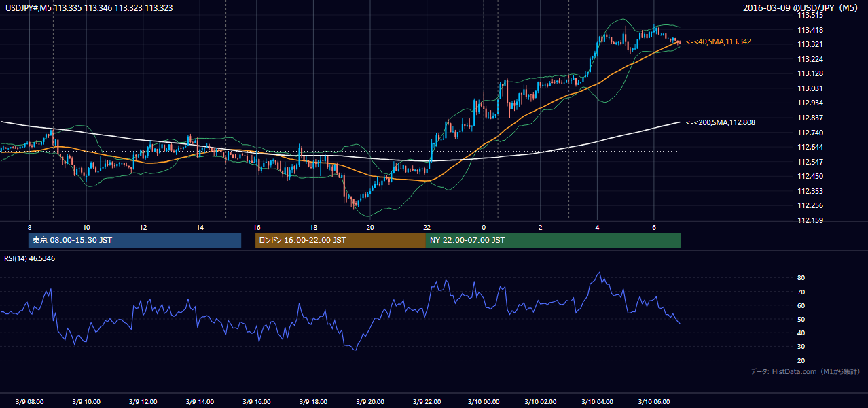Image resolution: width=868 pixels, height=408 pixels.
Task: Click the 40 SMA 113.342 label
Action: [719, 42]
